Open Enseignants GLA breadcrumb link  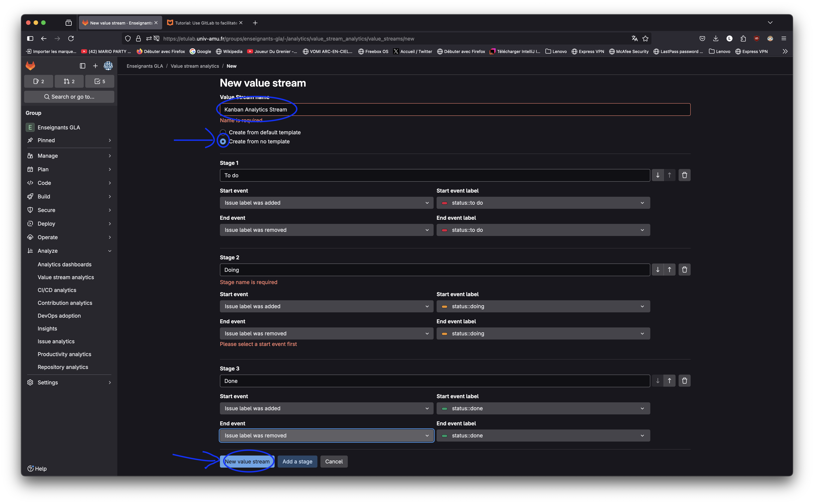pos(145,66)
